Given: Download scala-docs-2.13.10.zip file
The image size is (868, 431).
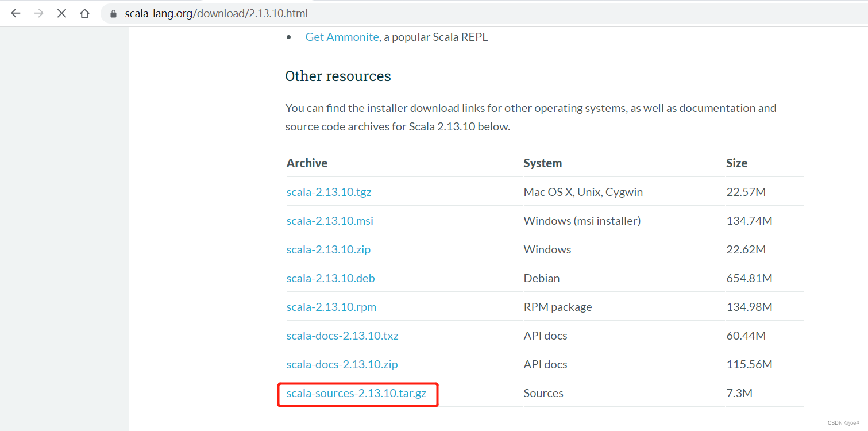Looking at the screenshot, I should coord(342,364).
